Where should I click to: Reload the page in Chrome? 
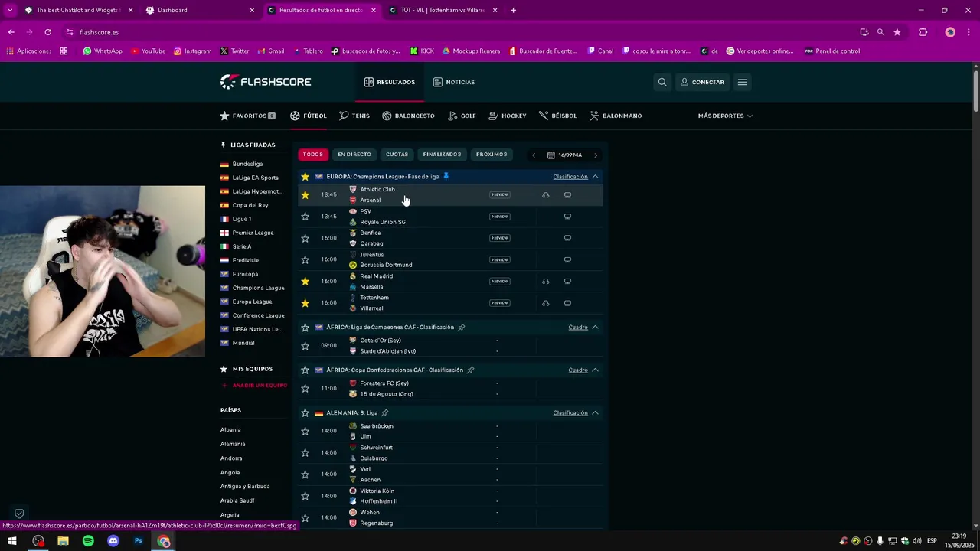[47, 32]
